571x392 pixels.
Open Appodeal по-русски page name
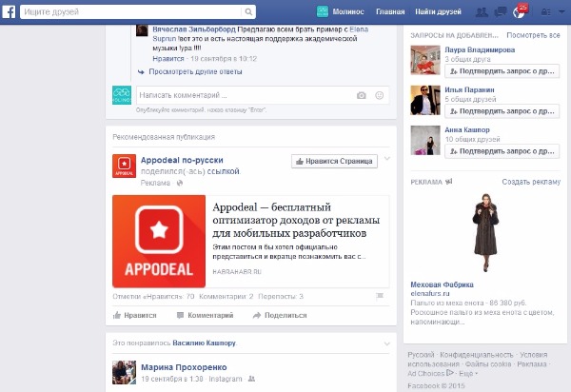point(182,160)
